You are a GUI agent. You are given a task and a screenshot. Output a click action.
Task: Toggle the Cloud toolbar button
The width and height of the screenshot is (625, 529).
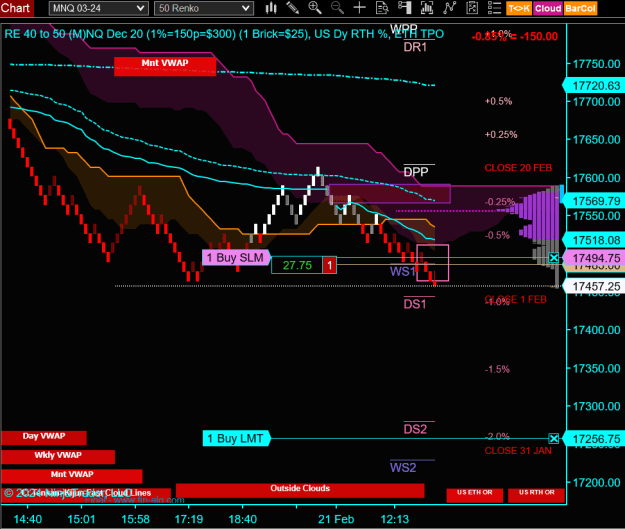point(548,8)
